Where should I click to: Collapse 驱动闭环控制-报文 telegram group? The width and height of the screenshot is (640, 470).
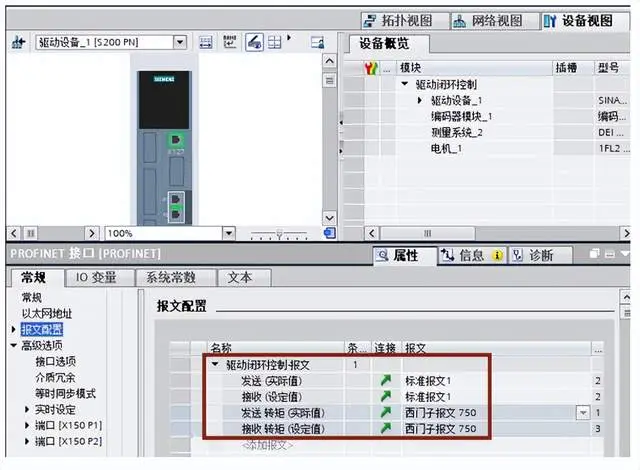coord(215,364)
